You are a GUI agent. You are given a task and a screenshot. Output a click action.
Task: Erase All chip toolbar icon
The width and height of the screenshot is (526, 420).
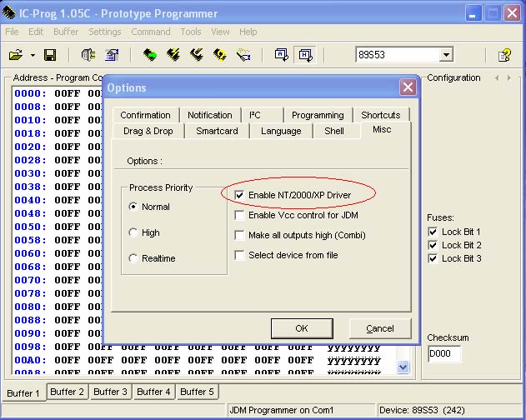coord(220,55)
